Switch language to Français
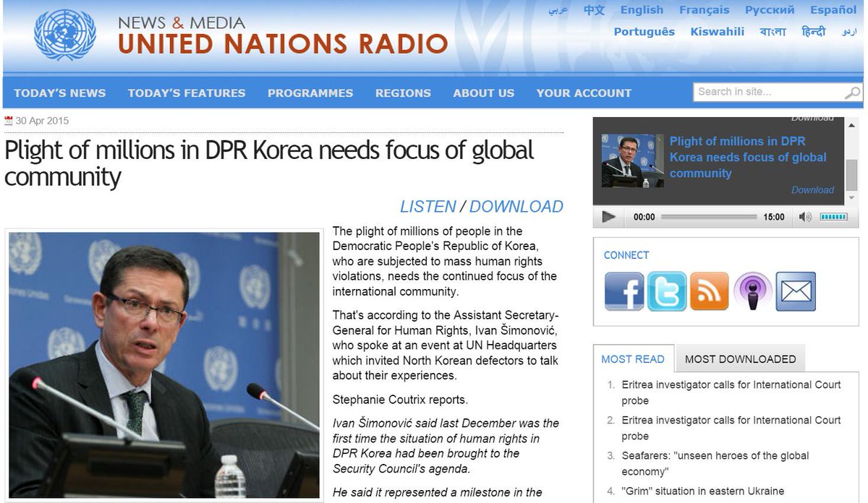Image resolution: width=868 pixels, height=503 pixels. click(x=705, y=10)
